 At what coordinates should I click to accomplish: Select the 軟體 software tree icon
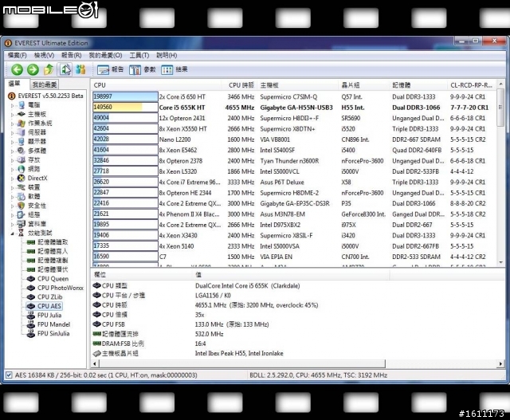tap(22, 196)
